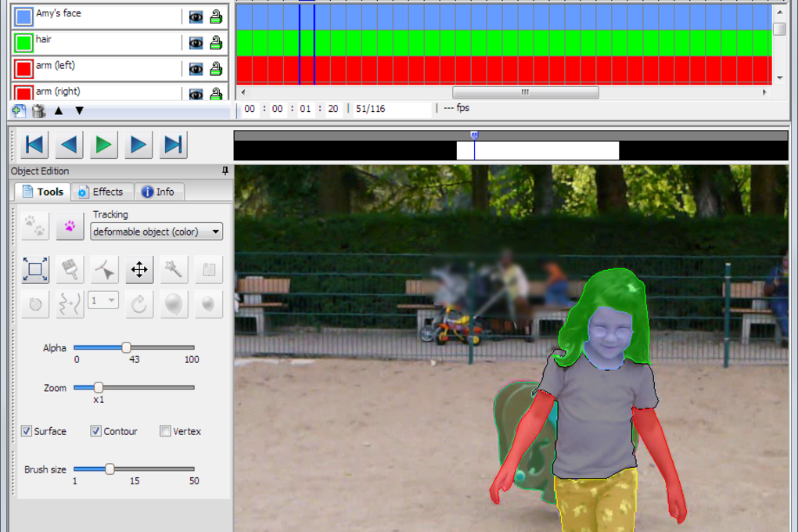Jump to last frame

click(173, 145)
